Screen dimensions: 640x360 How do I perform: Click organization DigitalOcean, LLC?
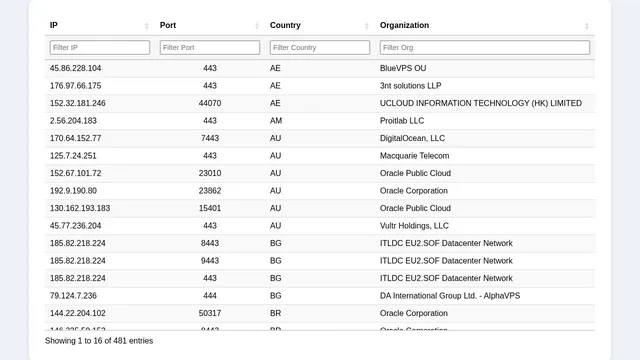(x=412, y=138)
